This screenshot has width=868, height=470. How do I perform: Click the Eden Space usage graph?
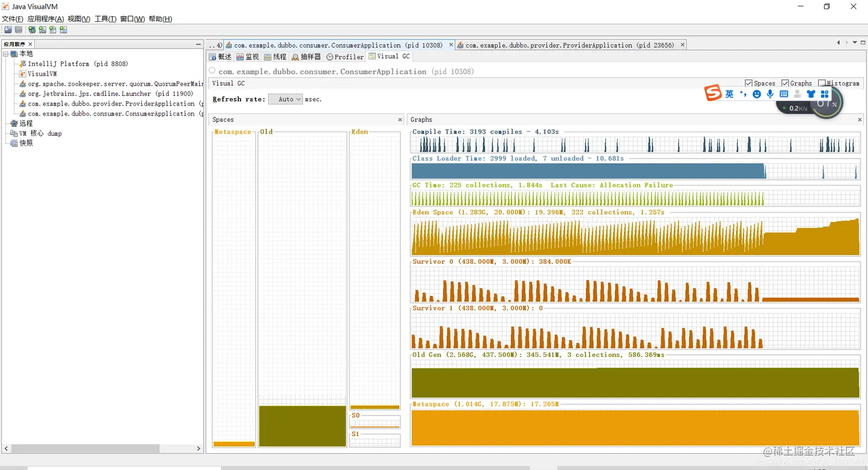(635, 236)
